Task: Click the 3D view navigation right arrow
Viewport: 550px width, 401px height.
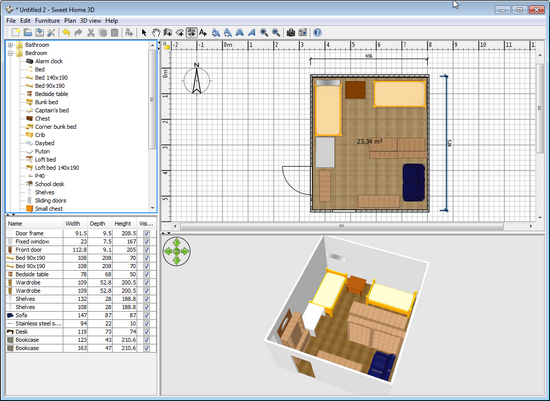Action: 185,251
